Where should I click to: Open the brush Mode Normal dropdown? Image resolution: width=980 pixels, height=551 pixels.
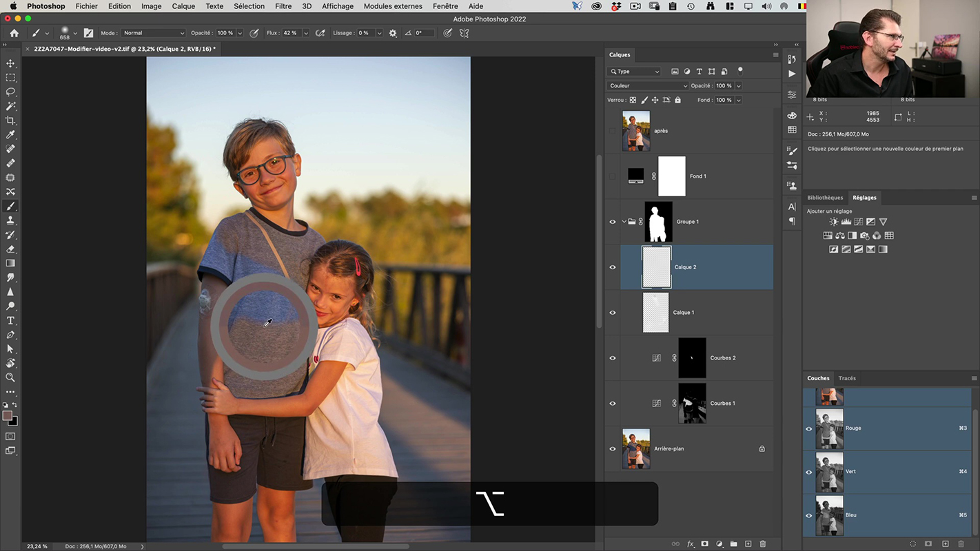click(x=154, y=33)
